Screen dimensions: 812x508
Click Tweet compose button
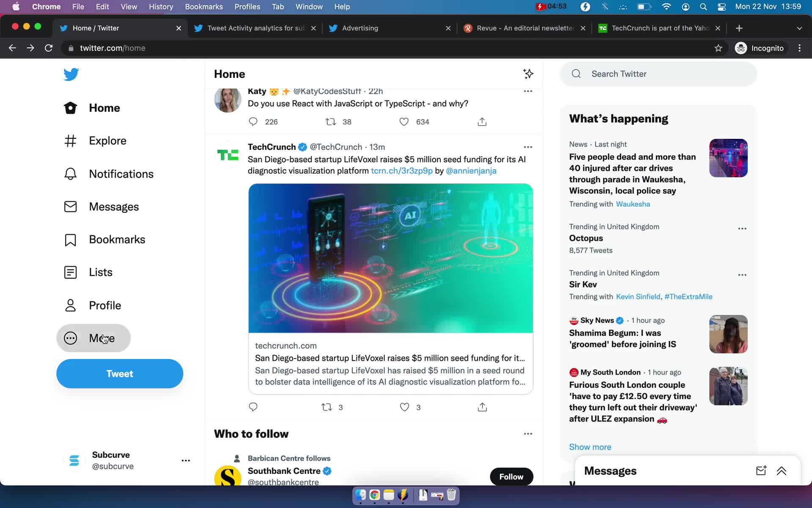coord(120,373)
